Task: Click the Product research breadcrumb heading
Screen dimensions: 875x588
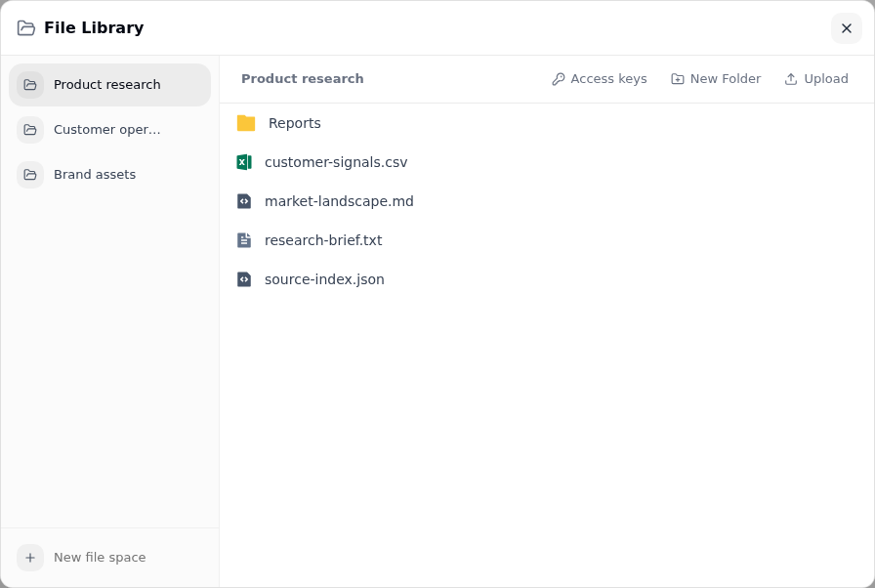Action: (x=303, y=79)
